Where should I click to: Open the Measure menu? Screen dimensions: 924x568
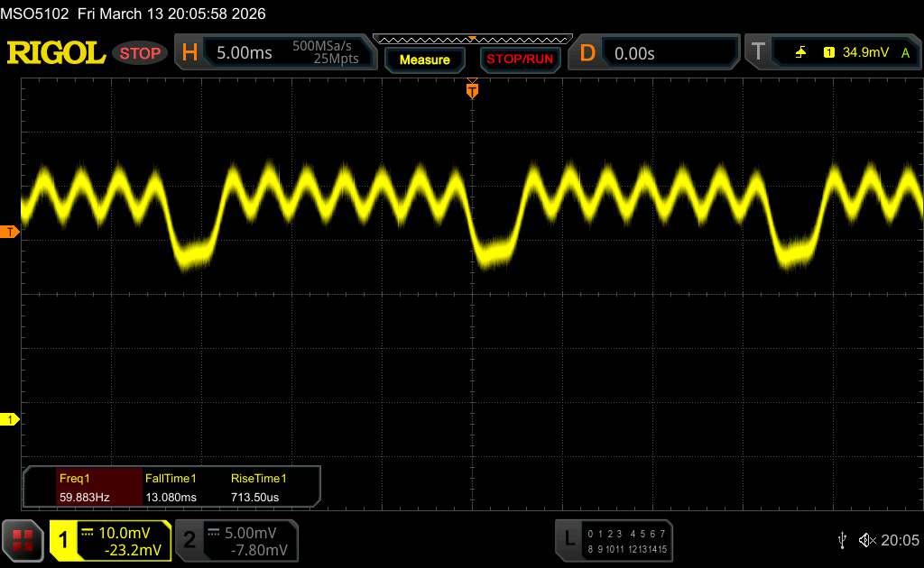click(424, 60)
